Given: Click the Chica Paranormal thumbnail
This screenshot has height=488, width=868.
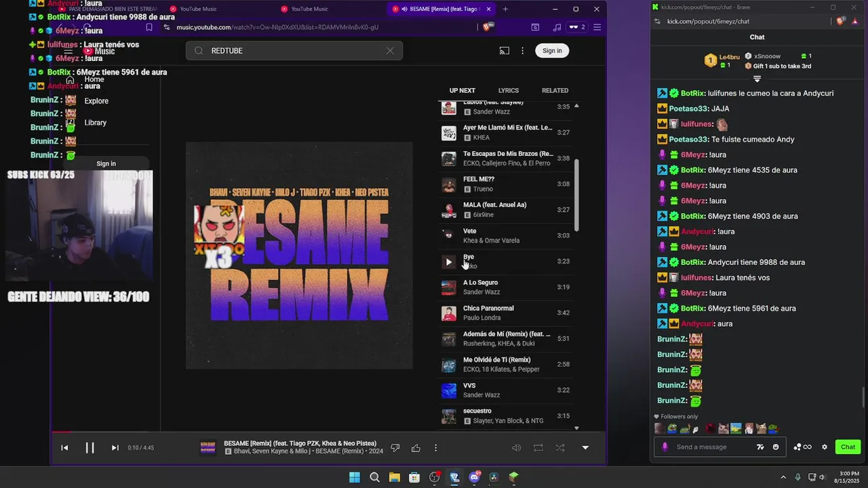Looking at the screenshot, I should tap(448, 313).
